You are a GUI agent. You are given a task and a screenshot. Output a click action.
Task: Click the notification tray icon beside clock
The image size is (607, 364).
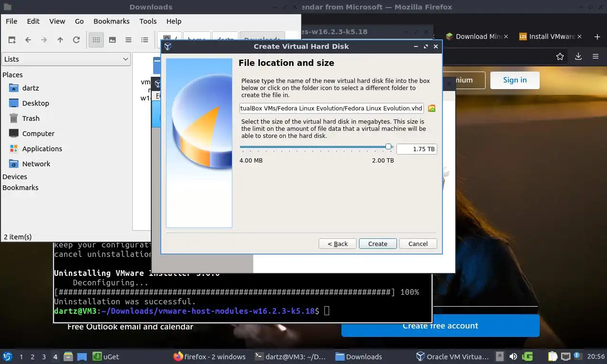(578, 355)
